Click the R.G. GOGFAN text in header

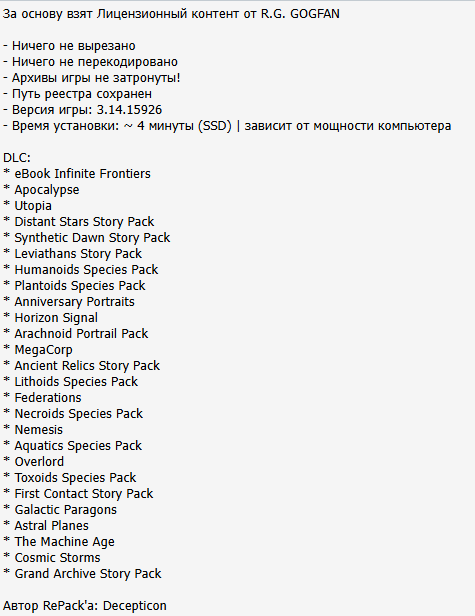tap(300, 14)
